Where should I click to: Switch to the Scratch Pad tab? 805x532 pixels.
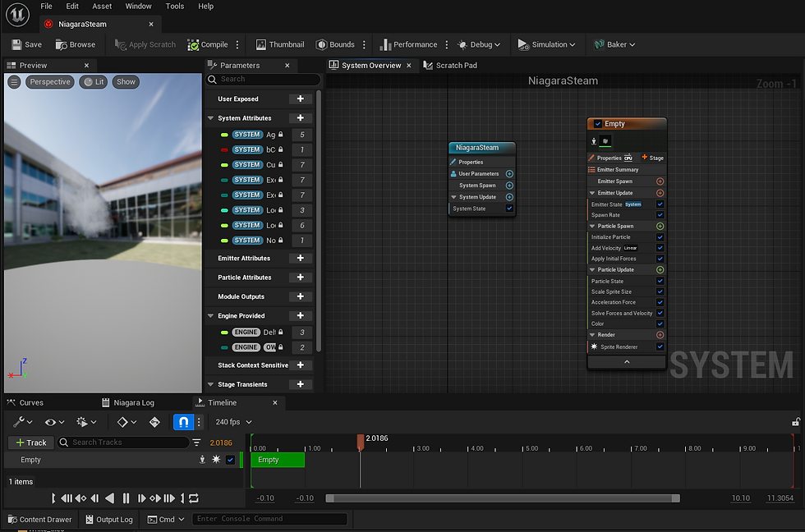coord(451,65)
